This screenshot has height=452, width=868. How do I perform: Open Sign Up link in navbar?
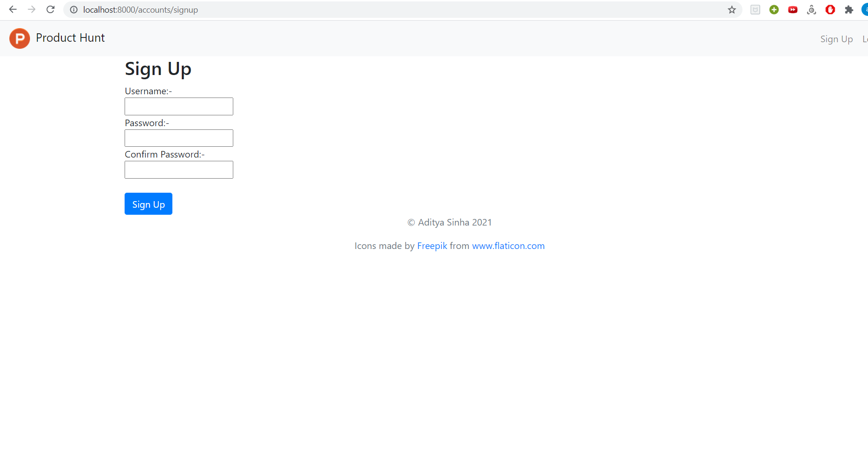coord(836,39)
